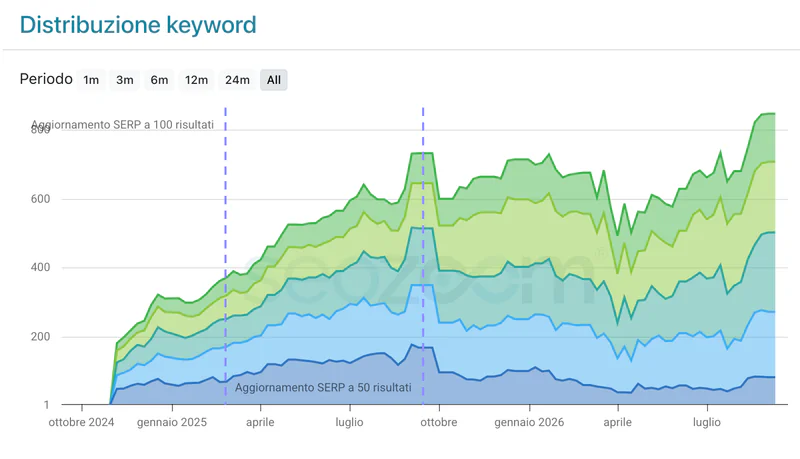This screenshot has height=459, width=800.
Task: Select the 1m period button
Action: (91, 80)
